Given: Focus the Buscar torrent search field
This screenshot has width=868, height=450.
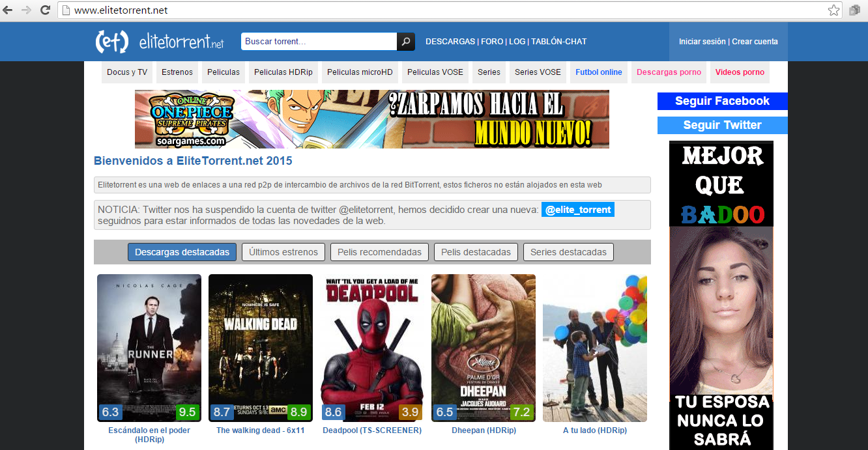Looking at the screenshot, I should click(319, 42).
